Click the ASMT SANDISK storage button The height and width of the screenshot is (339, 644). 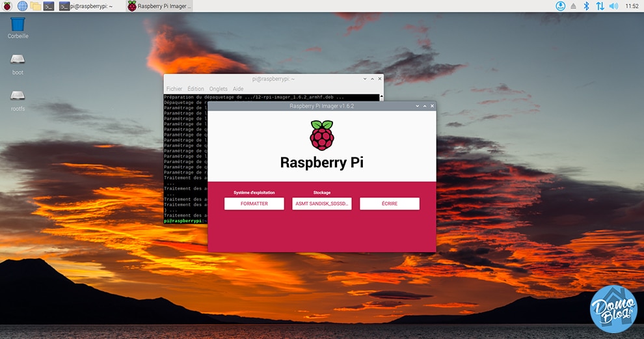click(x=322, y=204)
